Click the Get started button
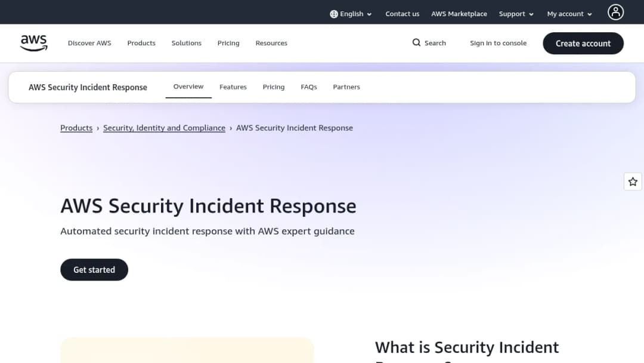Viewport: 644px width, 363px height. [x=94, y=270]
